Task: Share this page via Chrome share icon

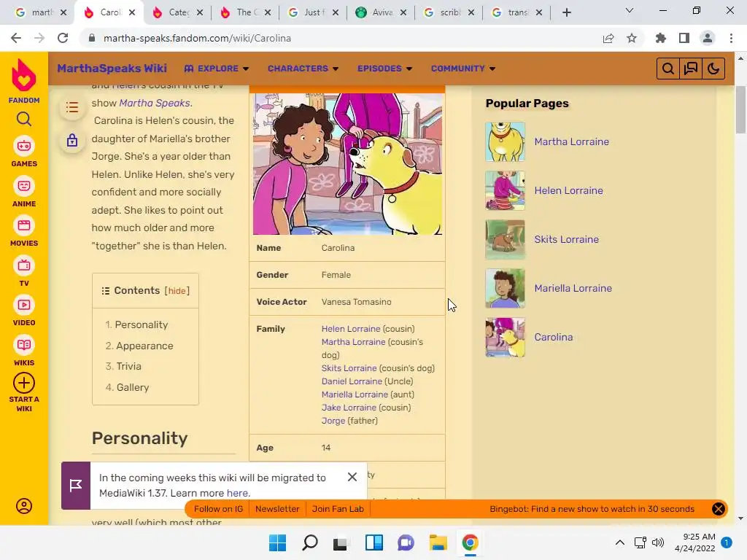Action: coord(608,38)
